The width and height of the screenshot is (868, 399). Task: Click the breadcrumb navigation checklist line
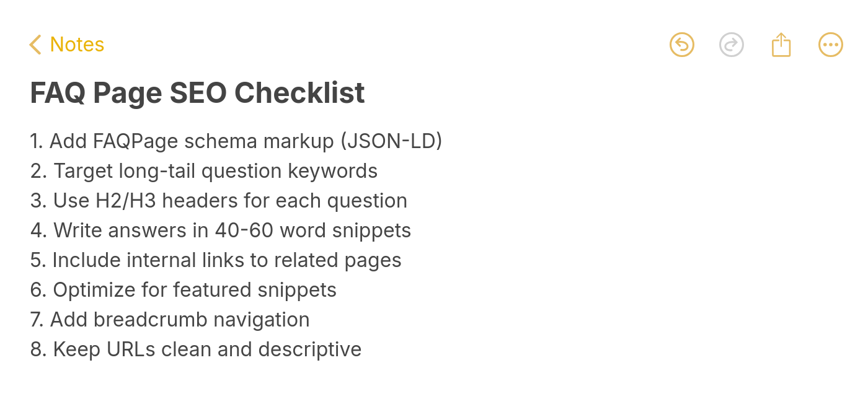169,319
